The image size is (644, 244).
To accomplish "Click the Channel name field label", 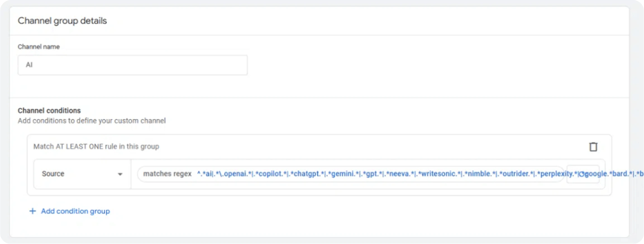I will (39, 47).
